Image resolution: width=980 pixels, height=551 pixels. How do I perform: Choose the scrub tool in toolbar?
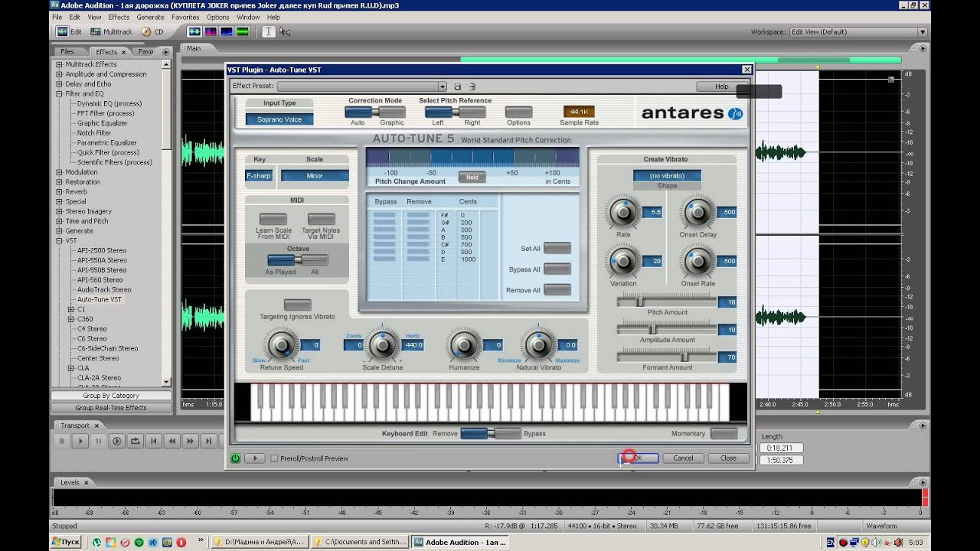(285, 31)
